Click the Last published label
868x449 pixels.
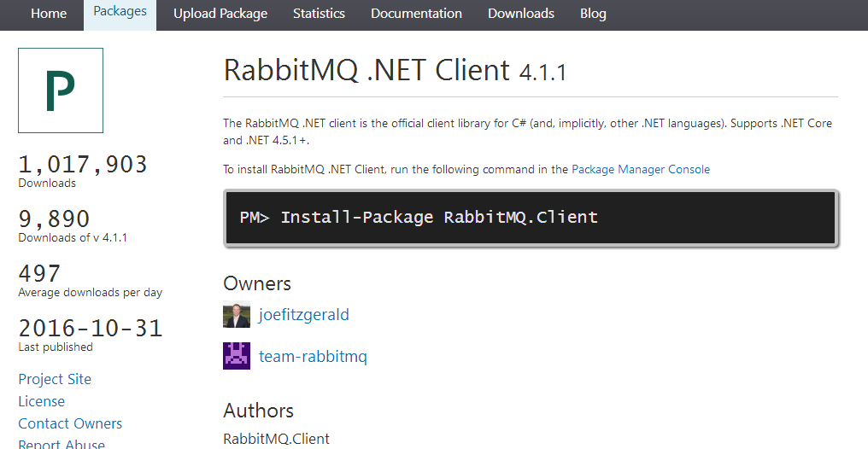pyautogui.click(x=56, y=347)
